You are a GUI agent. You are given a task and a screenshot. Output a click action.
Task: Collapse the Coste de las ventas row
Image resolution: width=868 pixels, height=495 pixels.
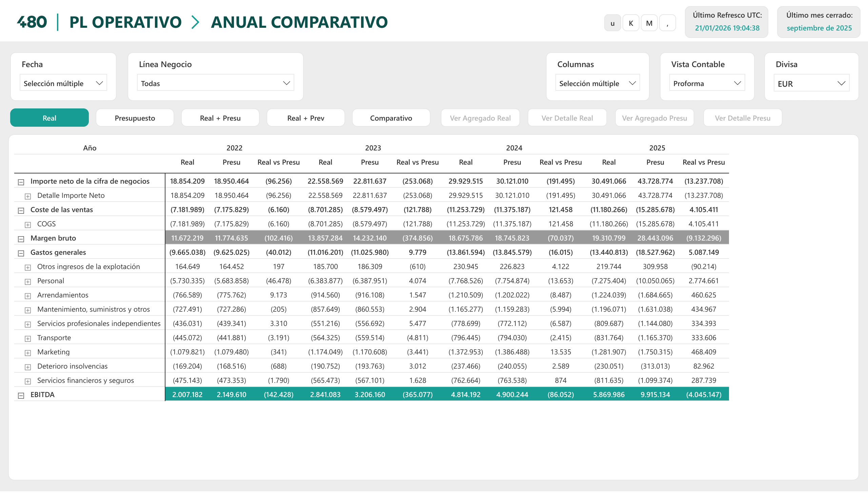click(21, 211)
